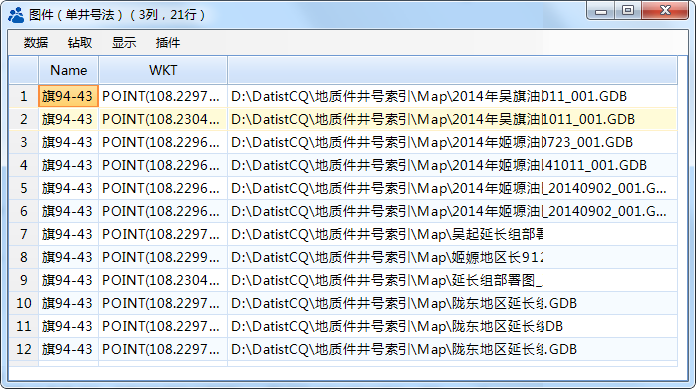Minimize the 图件 window

point(601,11)
